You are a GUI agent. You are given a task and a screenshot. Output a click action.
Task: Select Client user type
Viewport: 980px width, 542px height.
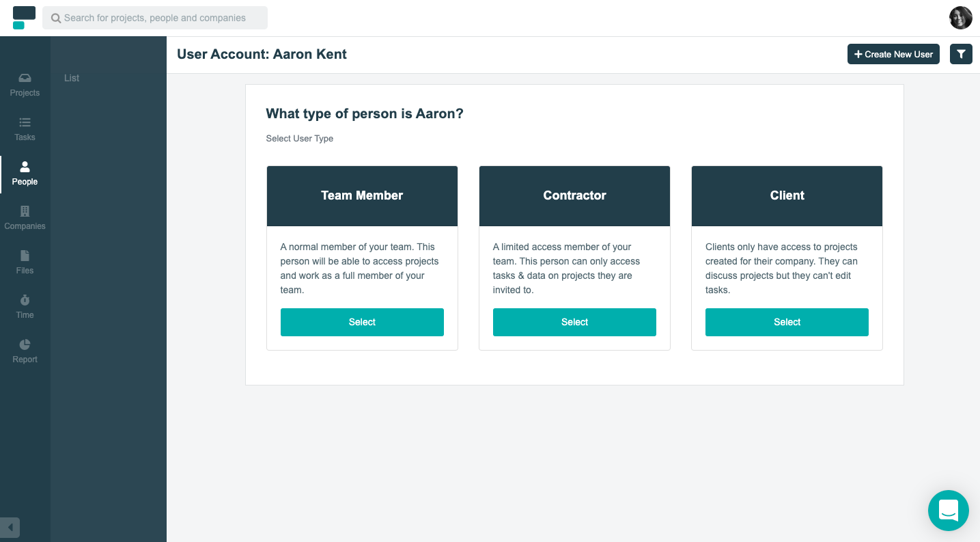click(787, 322)
